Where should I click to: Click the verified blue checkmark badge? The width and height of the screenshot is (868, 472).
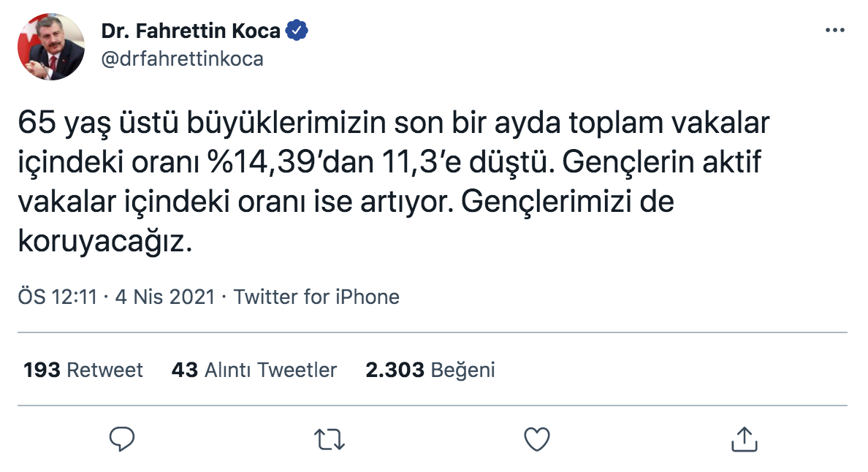pyautogui.click(x=297, y=29)
